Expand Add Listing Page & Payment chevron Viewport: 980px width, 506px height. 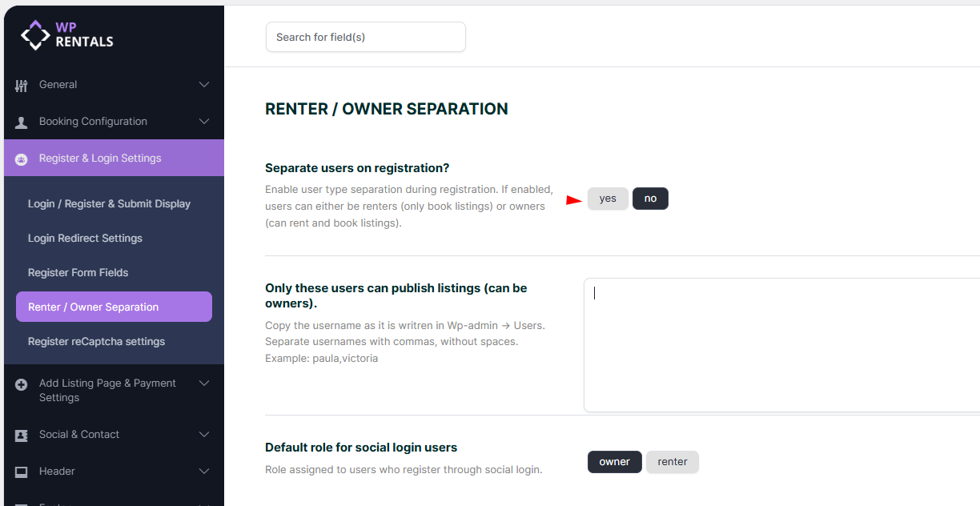pos(204,384)
